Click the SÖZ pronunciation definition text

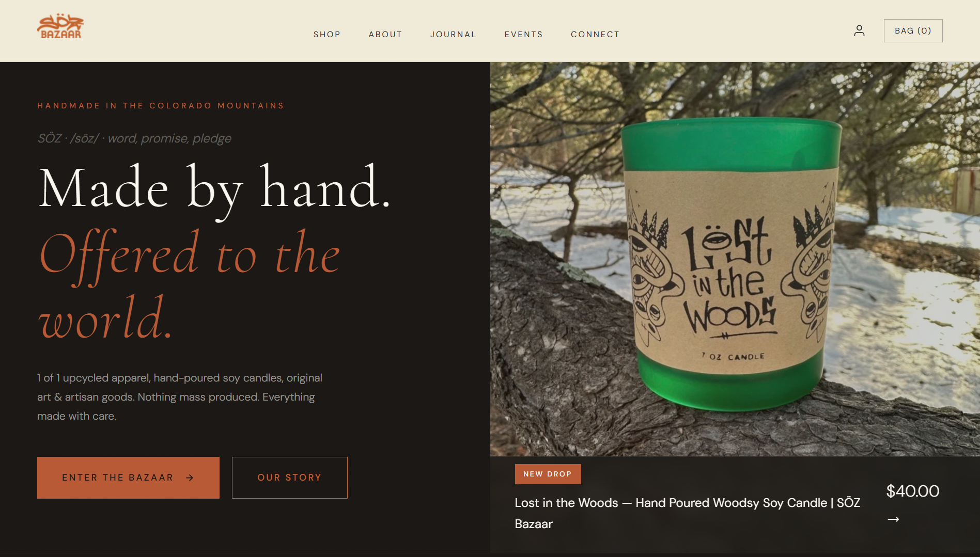pyautogui.click(x=134, y=138)
